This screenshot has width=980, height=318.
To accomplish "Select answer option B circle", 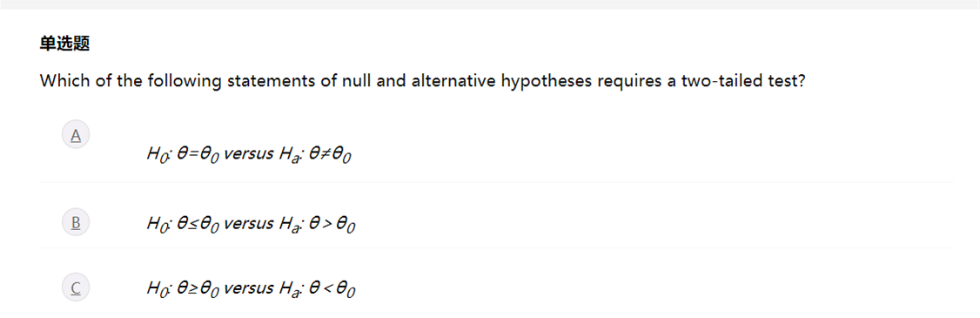I will pos(76,221).
